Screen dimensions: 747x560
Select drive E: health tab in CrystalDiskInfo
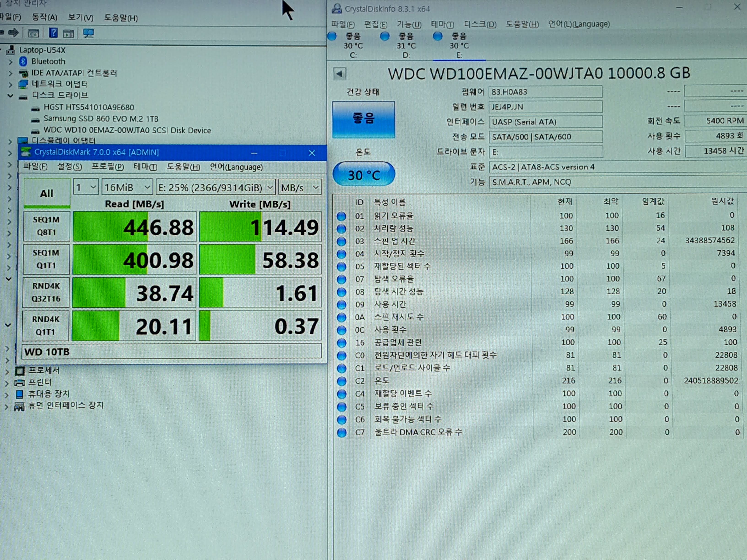[459, 46]
